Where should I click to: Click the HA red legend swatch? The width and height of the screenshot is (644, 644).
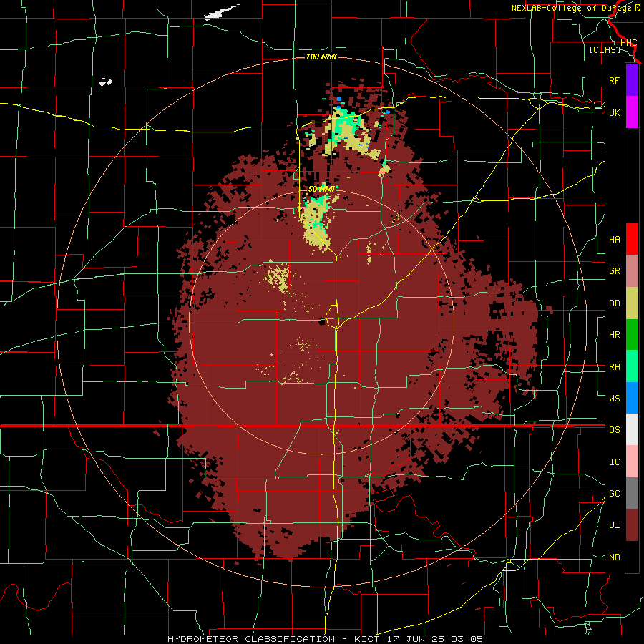632,239
